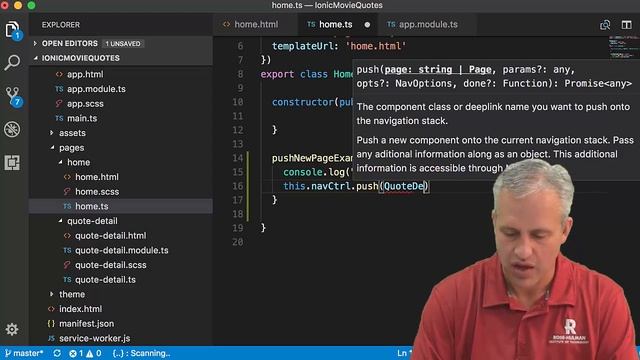
Task: Click QuoteDe text in push call
Action: click(404, 186)
